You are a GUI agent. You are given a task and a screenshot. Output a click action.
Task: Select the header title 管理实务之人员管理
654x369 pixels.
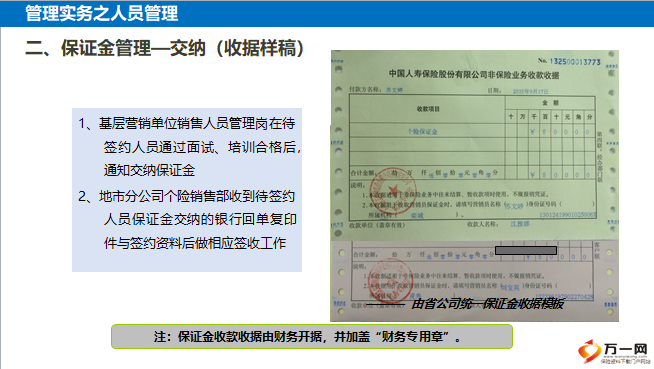click(x=102, y=13)
